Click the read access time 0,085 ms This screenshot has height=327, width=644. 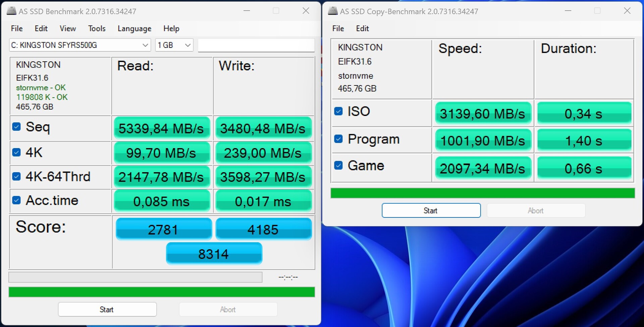[162, 201]
